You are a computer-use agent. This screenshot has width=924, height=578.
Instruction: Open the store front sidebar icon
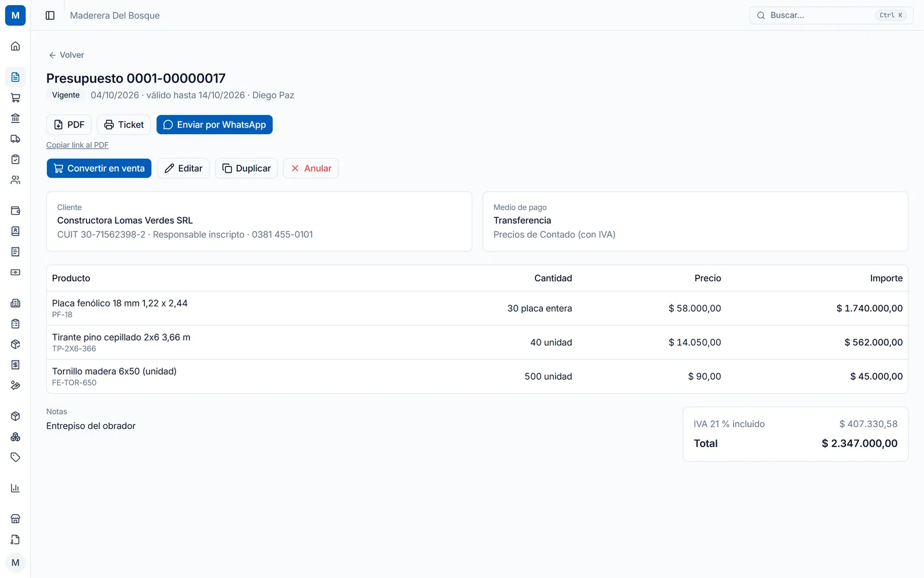(x=16, y=519)
